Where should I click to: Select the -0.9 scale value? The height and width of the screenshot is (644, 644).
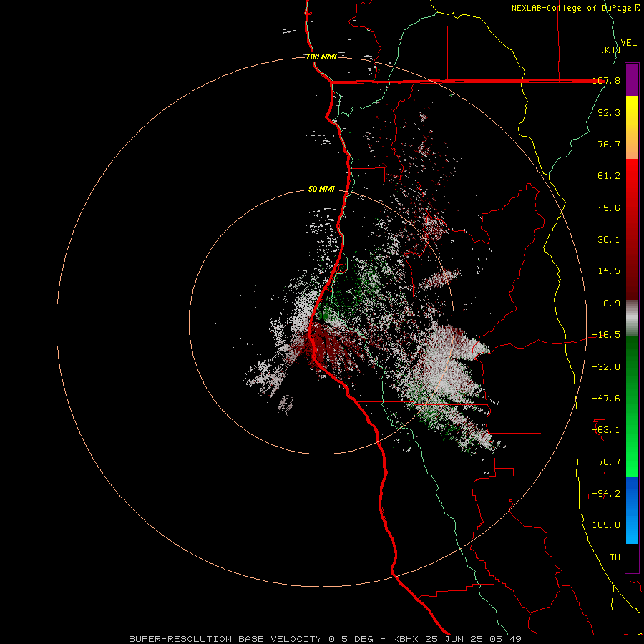[x=609, y=303]
